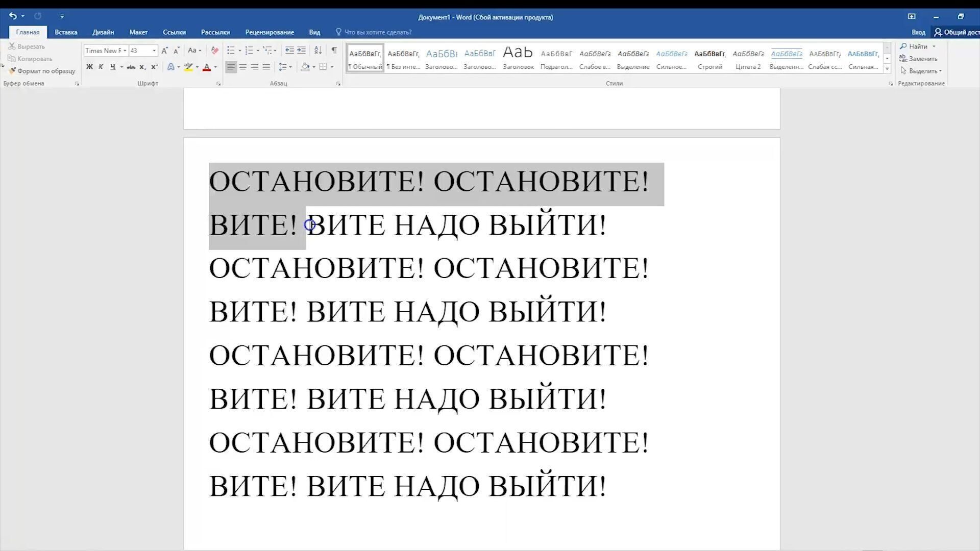Sort text with the A-Я sort icon
The width and height of the screenshot is (980, 551).
pos(318,51)
